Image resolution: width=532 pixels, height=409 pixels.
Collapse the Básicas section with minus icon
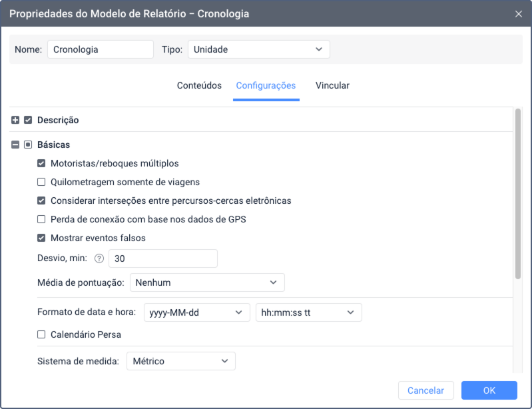(x=15, y=145)
